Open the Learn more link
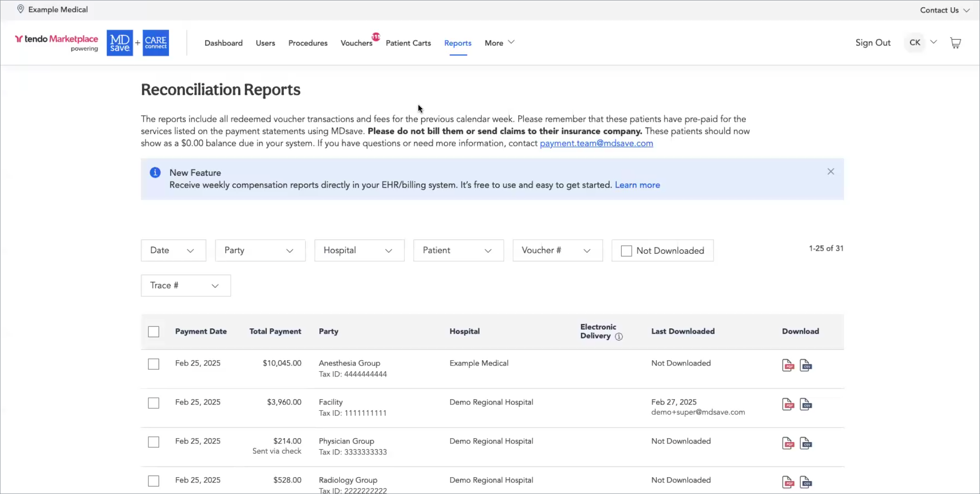 tap(637, 185)
